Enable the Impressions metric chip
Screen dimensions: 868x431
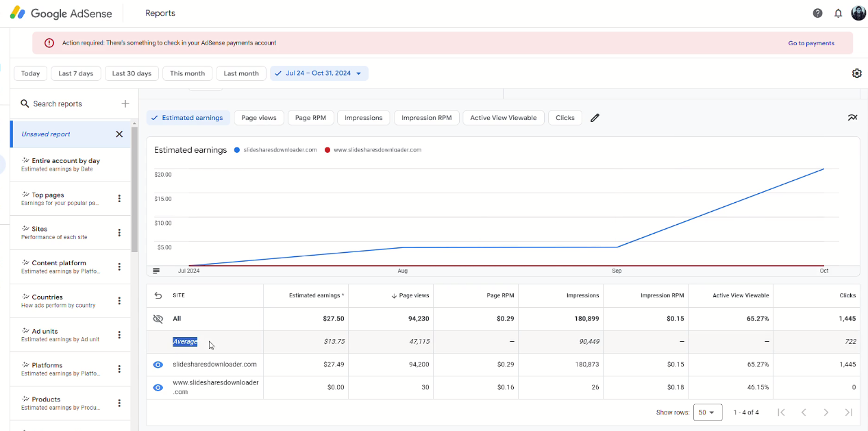click(x=364, y=118)
